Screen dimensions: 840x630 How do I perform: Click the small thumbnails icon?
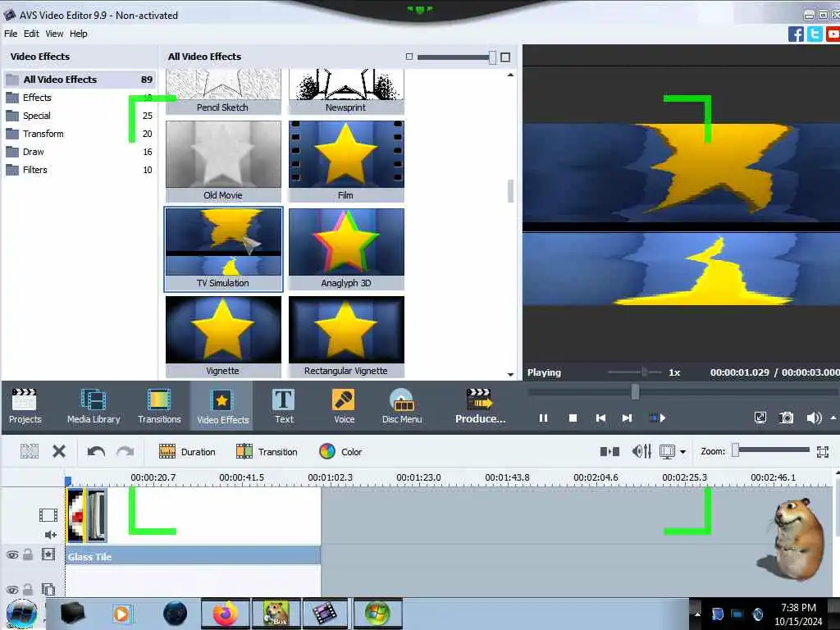tap(409, 57)
